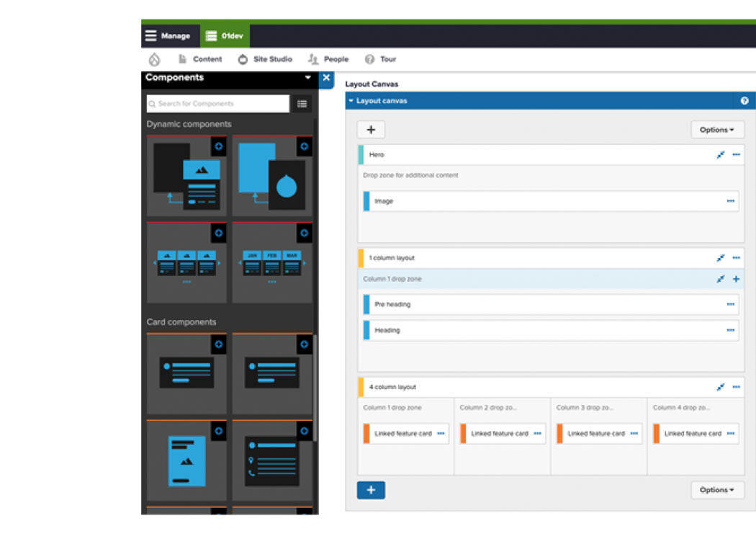Switch to the 01dev tab
Screen dimensions: 756x534
coord(225,35)
